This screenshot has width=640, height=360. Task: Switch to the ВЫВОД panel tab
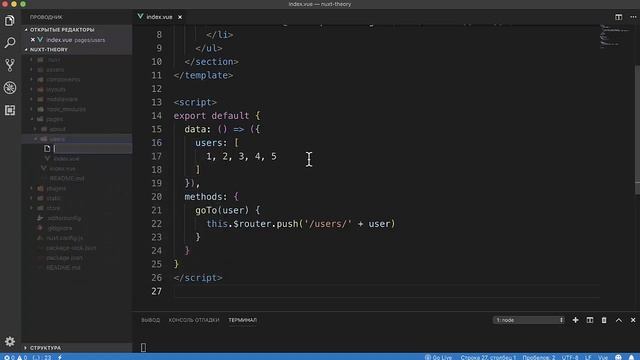(150, 320)
